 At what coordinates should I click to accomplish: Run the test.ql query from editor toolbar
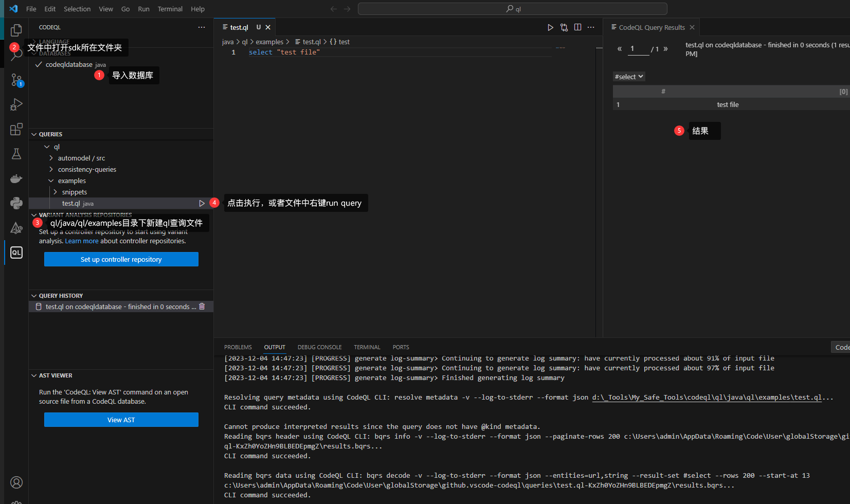550,27
